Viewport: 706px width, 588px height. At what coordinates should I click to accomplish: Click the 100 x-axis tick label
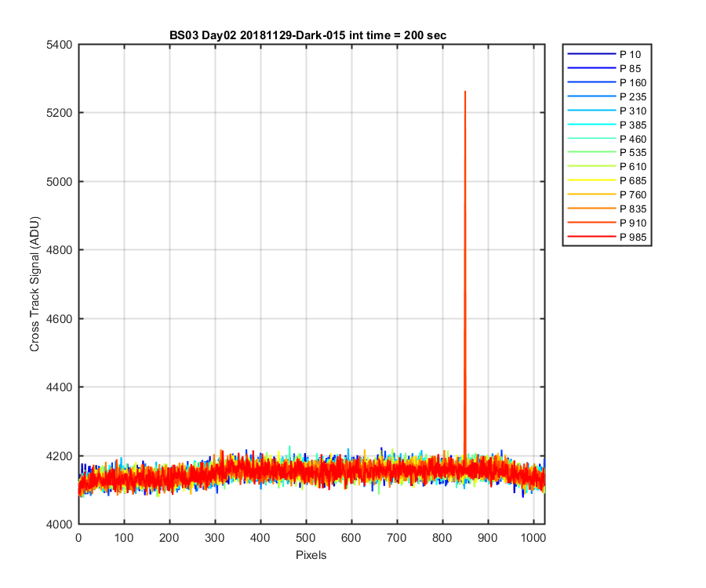coord(124,538)
